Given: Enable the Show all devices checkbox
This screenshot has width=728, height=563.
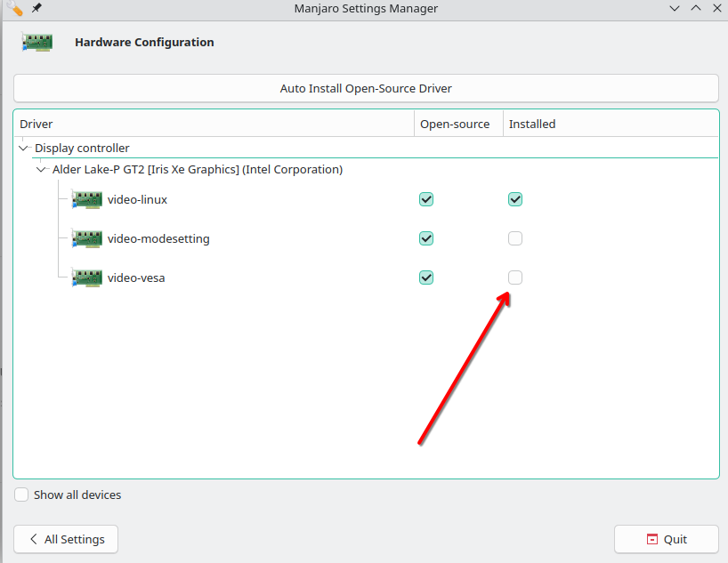Looking at the screenshot, I should (21, 495).
